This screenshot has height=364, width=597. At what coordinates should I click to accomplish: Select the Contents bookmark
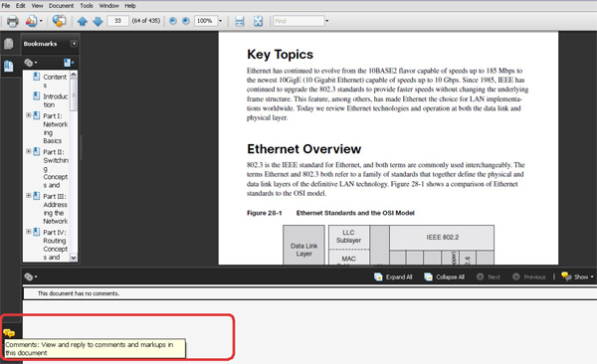coord(55,81)
